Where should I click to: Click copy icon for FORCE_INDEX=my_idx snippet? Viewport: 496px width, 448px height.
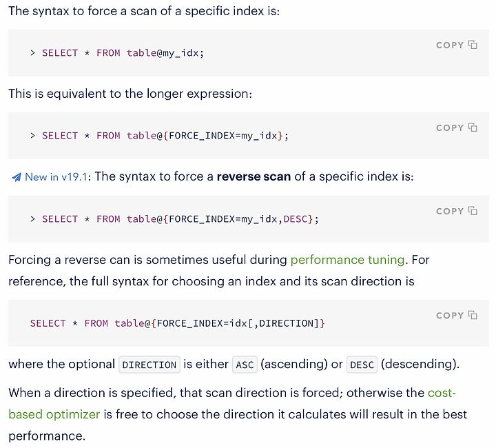pos(473,128)
